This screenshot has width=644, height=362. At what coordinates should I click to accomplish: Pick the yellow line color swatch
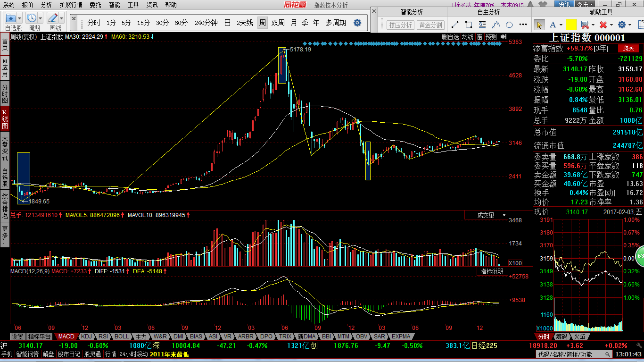point(571,25)
